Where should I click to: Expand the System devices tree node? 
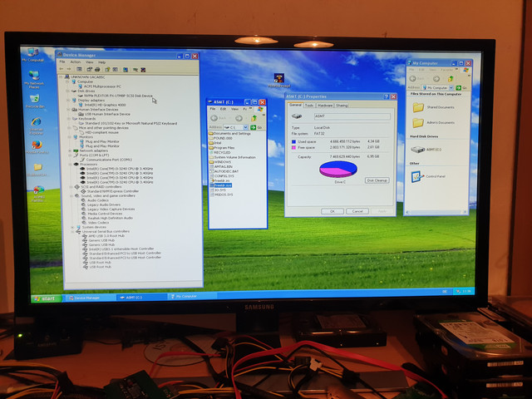[x=72, y=227]
